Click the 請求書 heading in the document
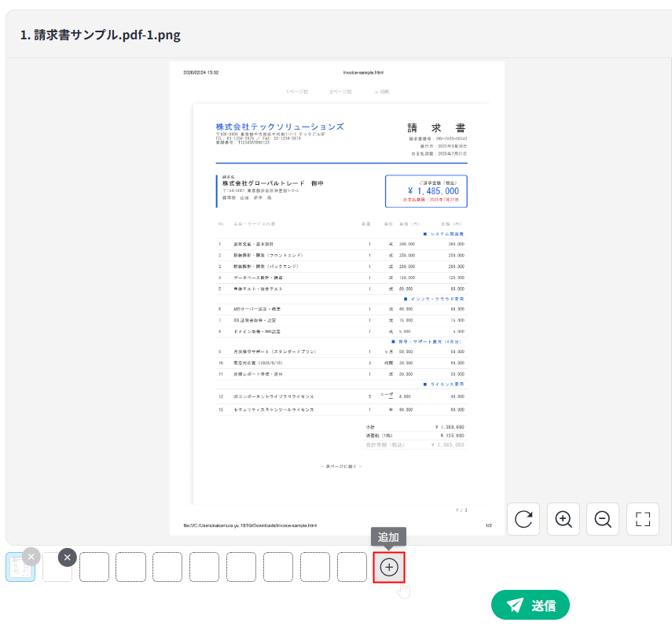The width and height of the screenshot is (672, 626). [x=437, y=128]
